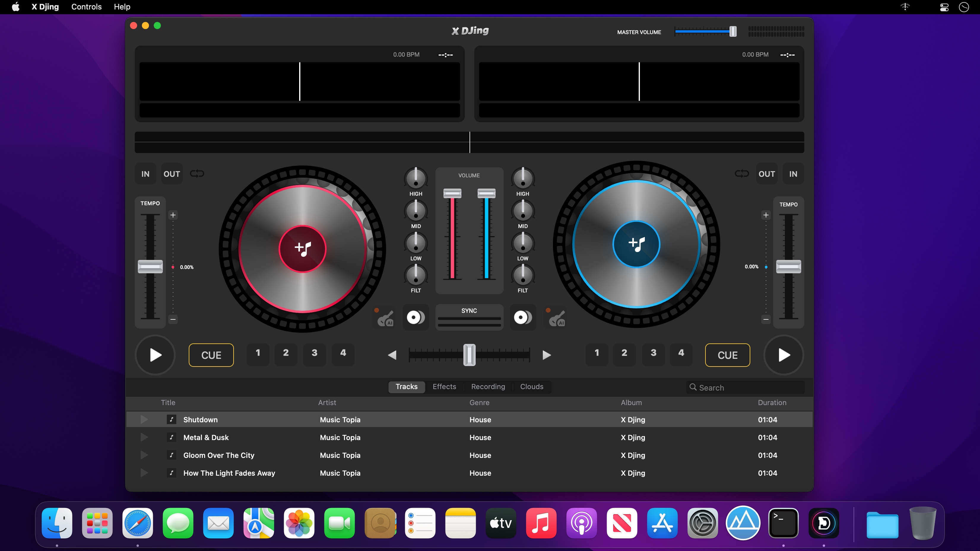This screenshot has height=551, width=980.
Task: Click the left red volume fader handle
Action: pos(452,193)
